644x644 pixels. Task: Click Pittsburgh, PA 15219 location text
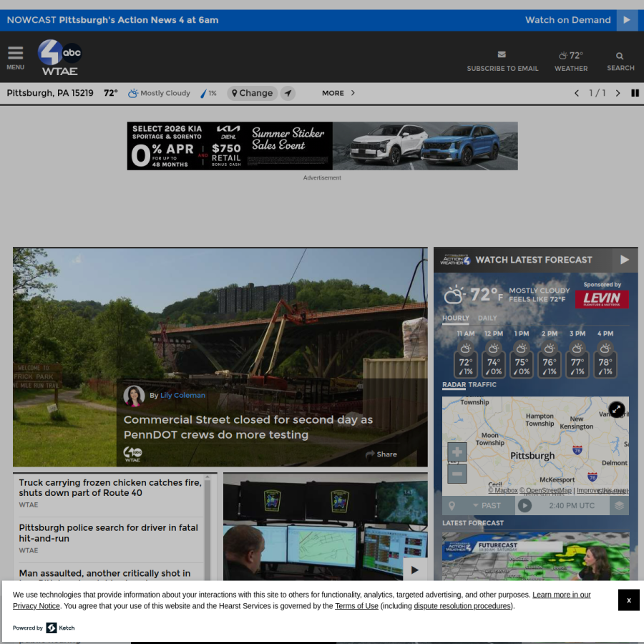pyautogui.click(x=49, y=93)
